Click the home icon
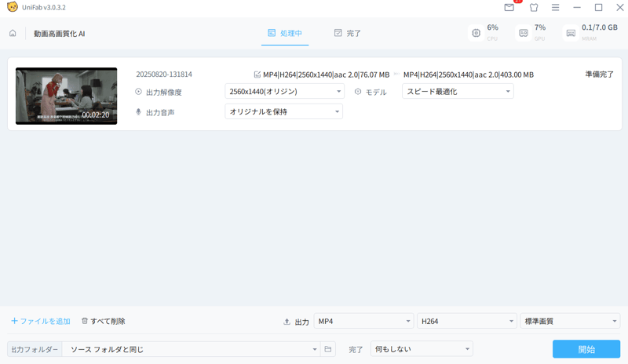Image resolution: width=628 pixels, height=364 pixels. (13, 34)
